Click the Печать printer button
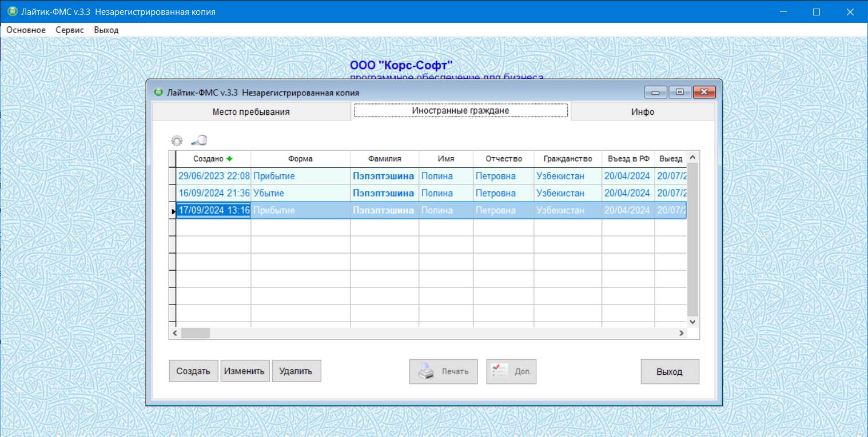868x437 pixels. click(x=443, y=371)
